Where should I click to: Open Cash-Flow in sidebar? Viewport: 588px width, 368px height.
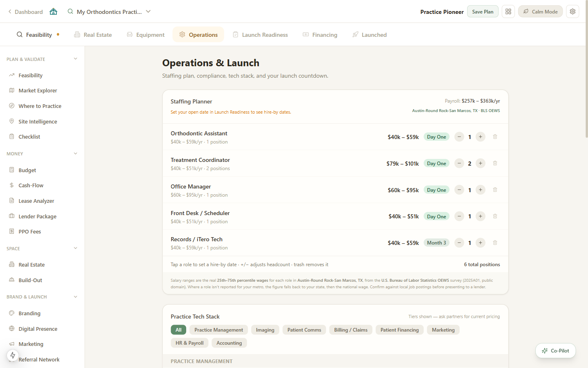[42, 185]
